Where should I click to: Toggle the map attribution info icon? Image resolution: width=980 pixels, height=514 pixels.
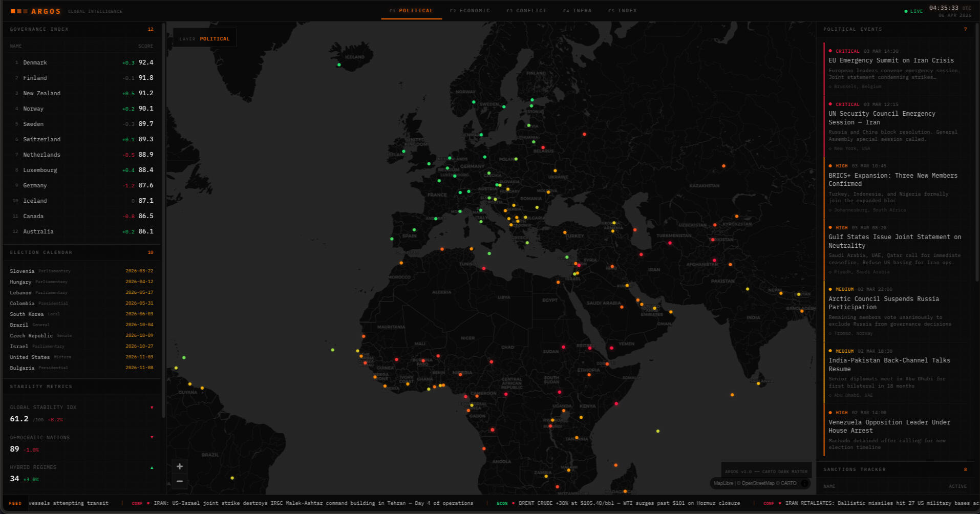pyautogui.click(x=804, y=483)
